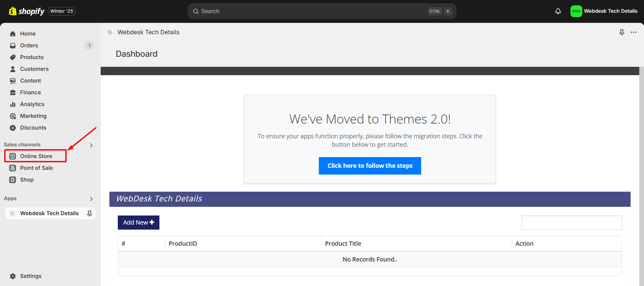Click the Finance bank icon
The image size is (644, 286).
[13, 92]
